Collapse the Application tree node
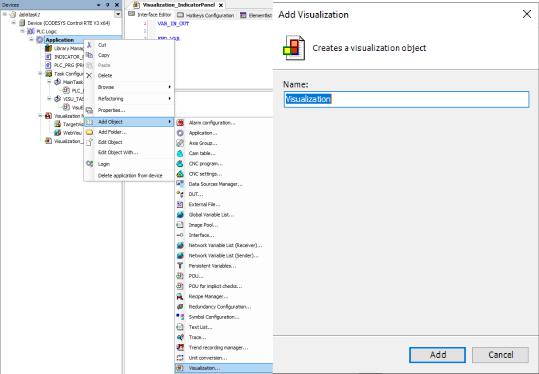The height and width of the screenshot is (374, 539). [x=31, y=40]
